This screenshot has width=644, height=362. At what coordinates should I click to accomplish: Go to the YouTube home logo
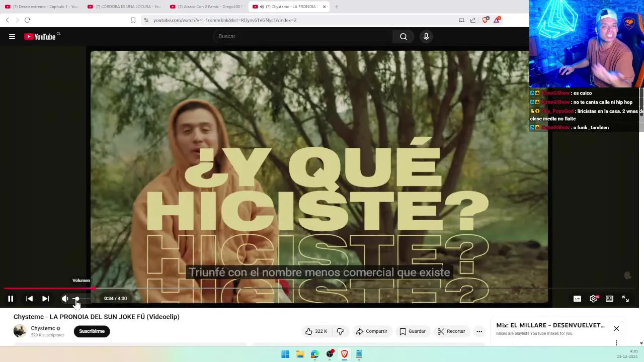click(x=40, y=36)
